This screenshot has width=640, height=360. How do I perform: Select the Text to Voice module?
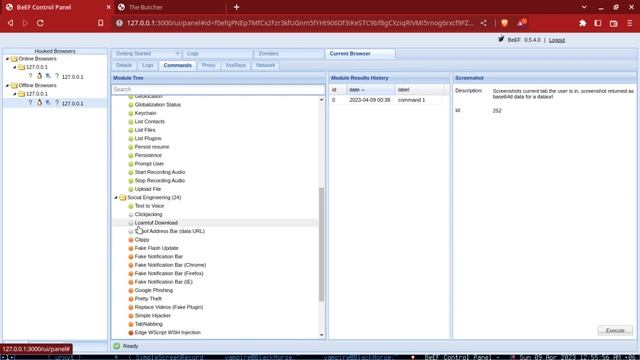coord(149,206)
